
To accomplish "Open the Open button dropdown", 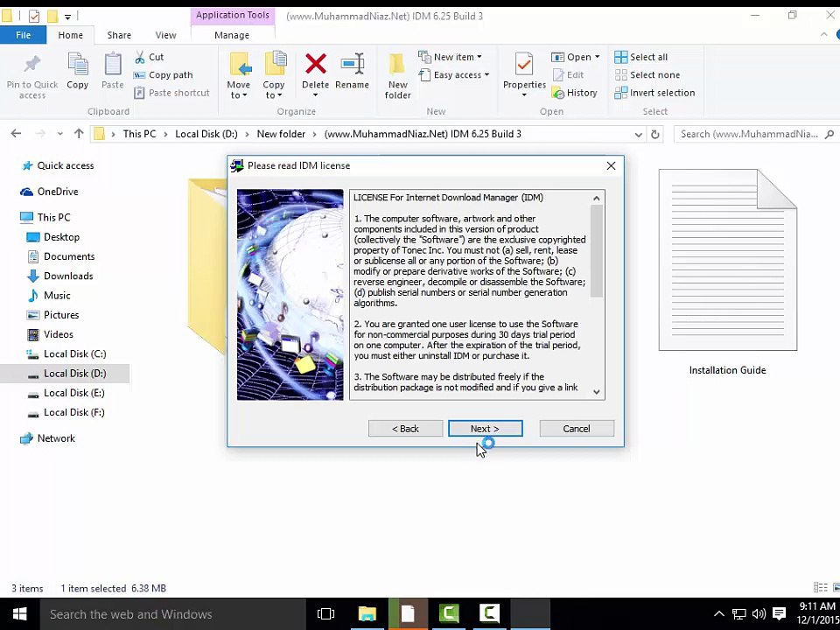I will [x=597, y=57].
